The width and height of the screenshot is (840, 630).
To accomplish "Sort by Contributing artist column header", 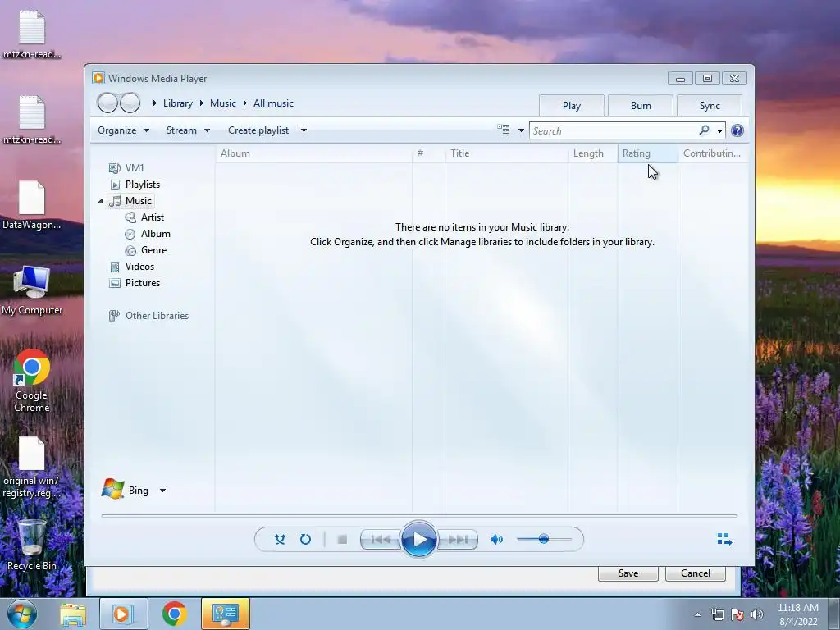I will coord(712,153).
